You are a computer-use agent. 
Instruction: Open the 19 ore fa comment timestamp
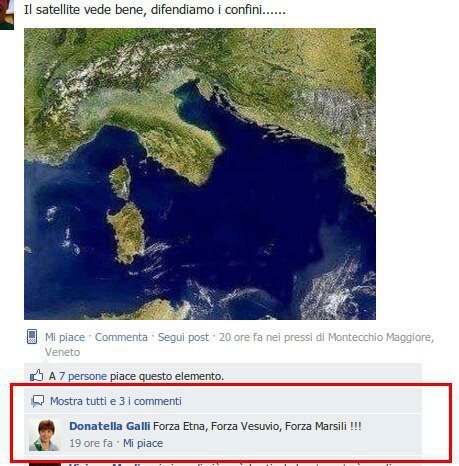coord(91,443)
